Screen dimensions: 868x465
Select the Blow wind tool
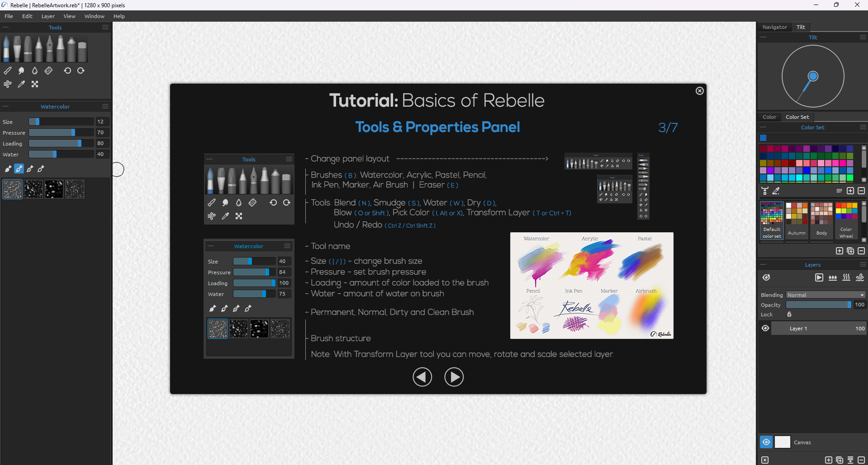tap(8, 84)
